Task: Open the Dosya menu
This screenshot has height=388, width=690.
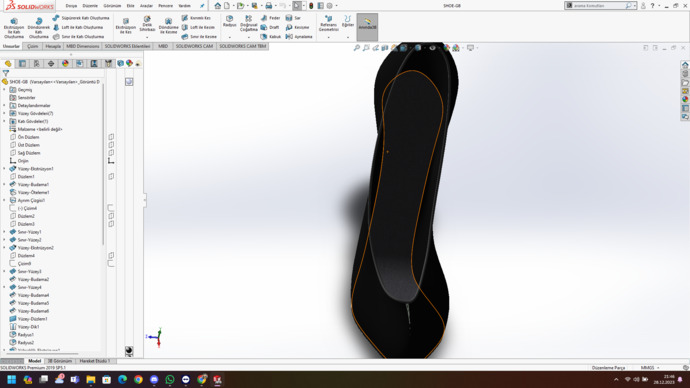Action: point(71,6)
